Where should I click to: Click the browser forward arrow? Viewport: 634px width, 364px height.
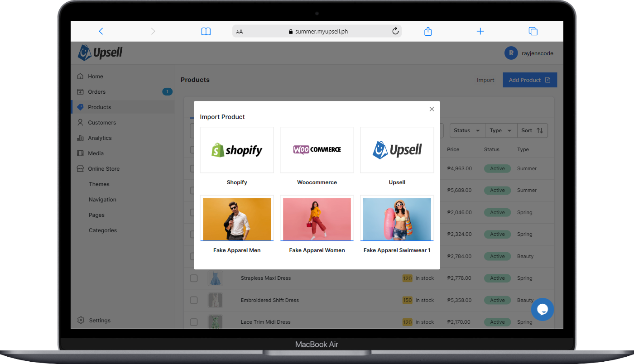[153, 31]
